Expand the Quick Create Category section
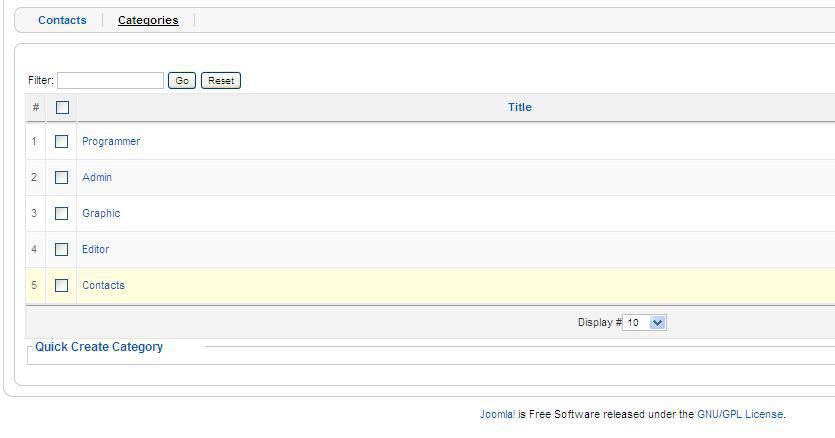Screen dimensions: 835x438 pos(99,347)
